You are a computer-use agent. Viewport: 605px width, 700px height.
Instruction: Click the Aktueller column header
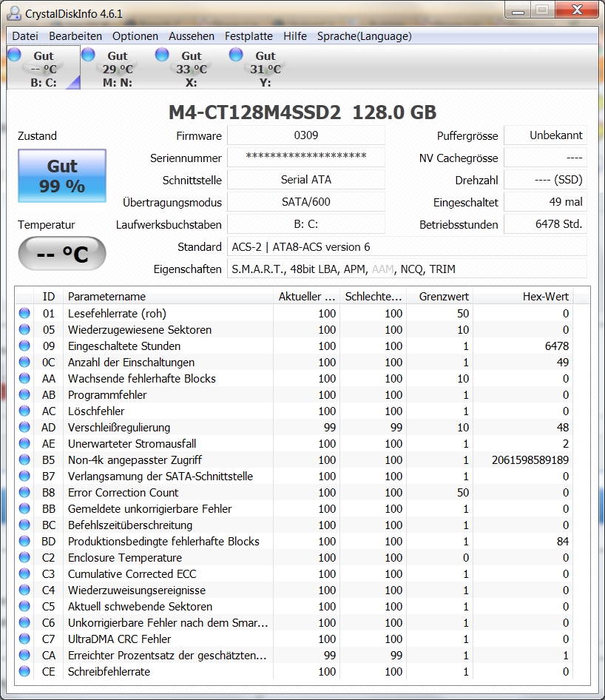click(306, 297)
